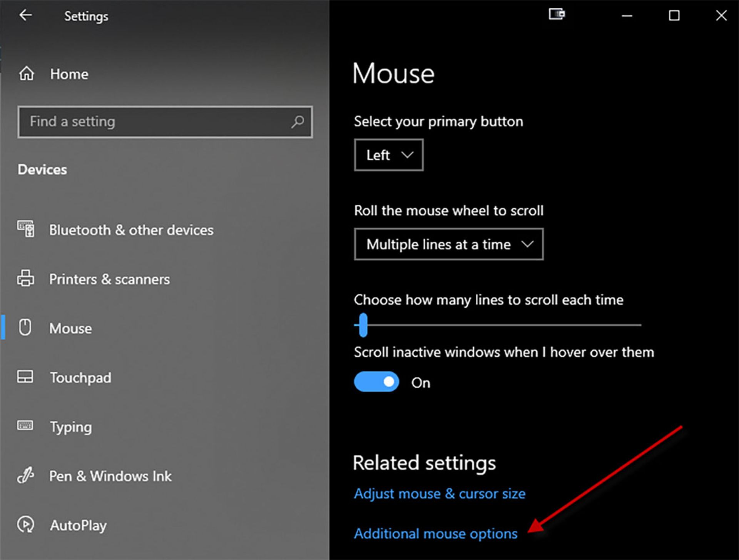Click the AutoPlay icon in sidebar
This screenshot has height=560, width=739.
(x=25, y=525)
